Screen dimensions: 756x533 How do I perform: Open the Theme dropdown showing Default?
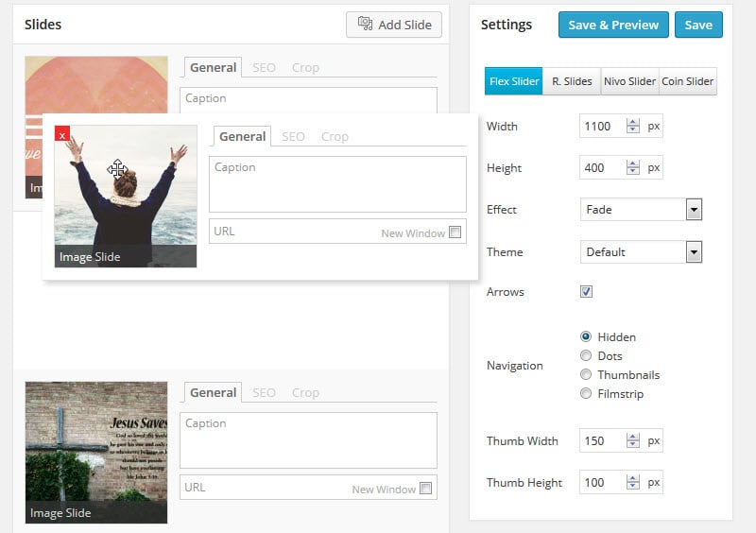pyautogui.click(x=641, y=251)
